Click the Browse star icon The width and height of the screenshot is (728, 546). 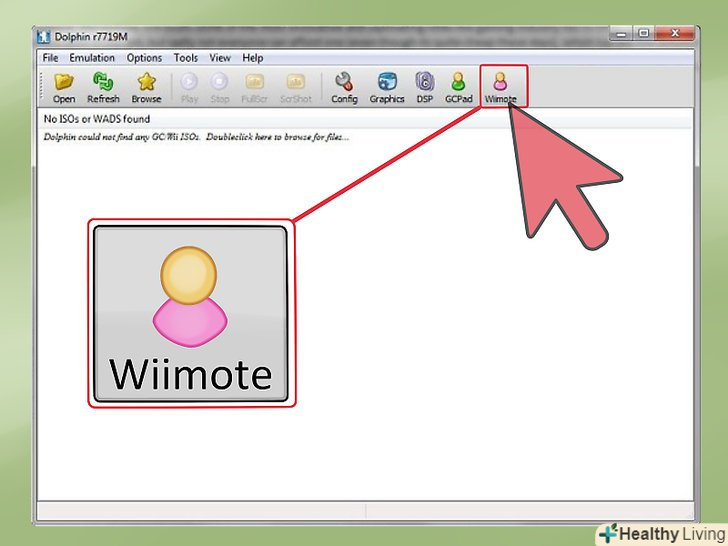pos(146,86)
